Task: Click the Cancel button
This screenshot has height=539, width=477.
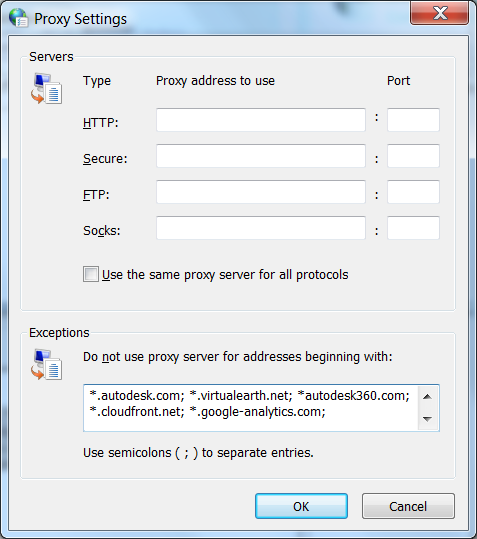Action: pyautogui.click(x=408, y=506)
